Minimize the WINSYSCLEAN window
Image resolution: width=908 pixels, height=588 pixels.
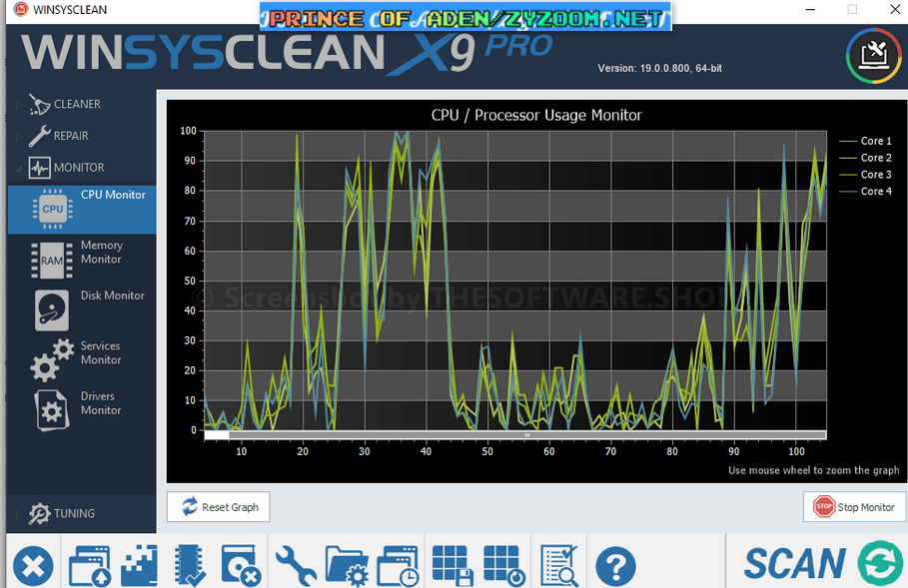tap(810, 10)
